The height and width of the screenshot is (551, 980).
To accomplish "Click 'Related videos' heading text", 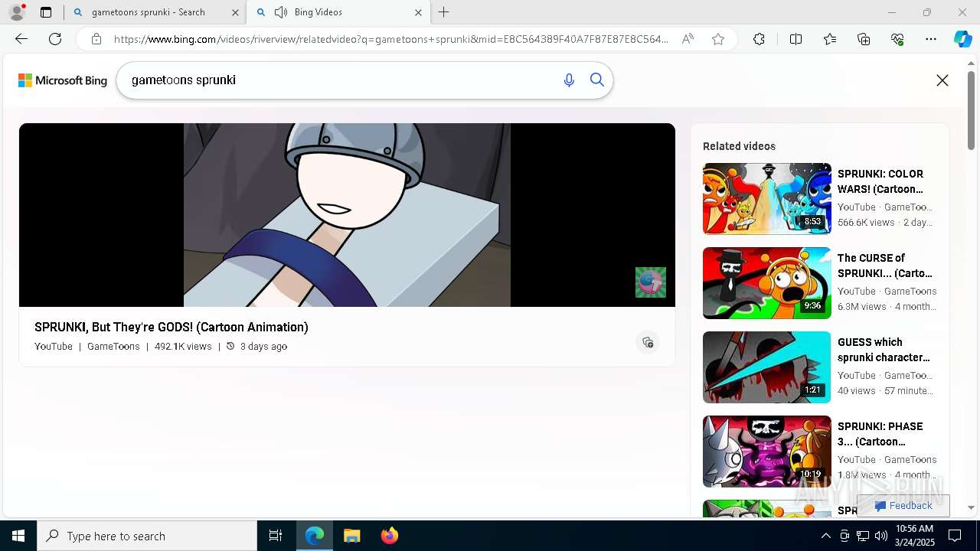I will pyautogui.click(x=739, y=146).
